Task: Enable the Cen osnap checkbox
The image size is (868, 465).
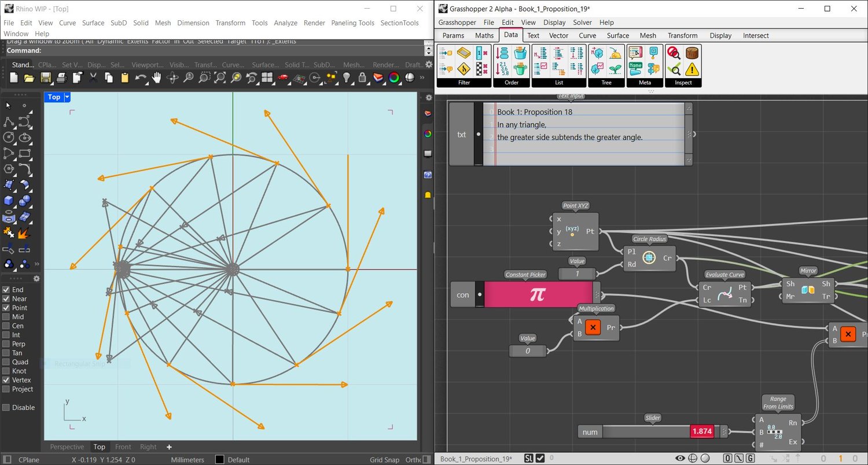Action: (6, 326)
